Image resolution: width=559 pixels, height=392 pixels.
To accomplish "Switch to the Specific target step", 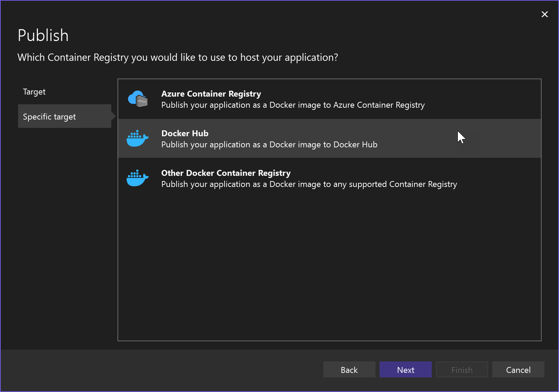I will [x=49, y=116].
